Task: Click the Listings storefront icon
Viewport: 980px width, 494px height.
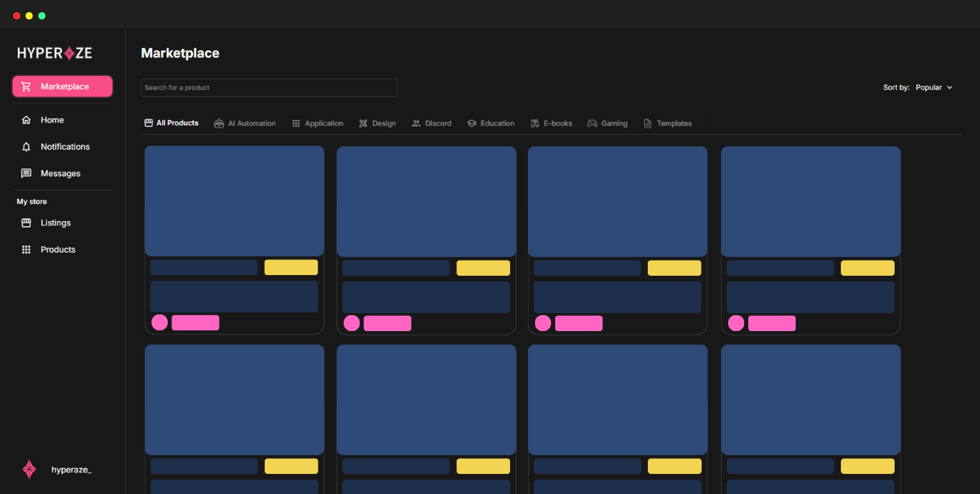Action: point(27,223)
